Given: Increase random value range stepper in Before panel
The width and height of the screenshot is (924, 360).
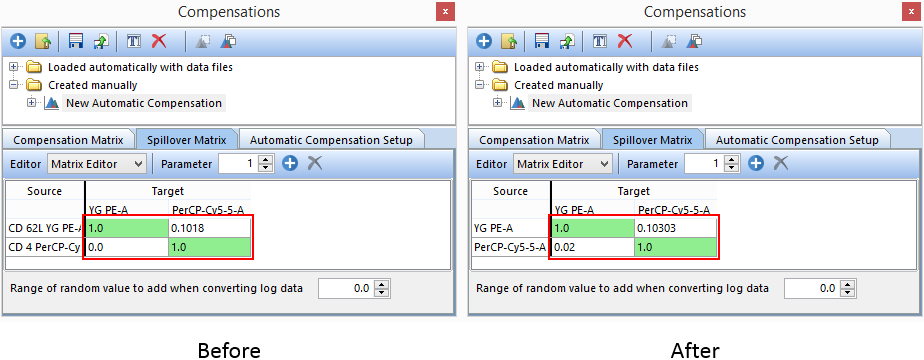Looking at the screenshot, I should tap(383, 285).
